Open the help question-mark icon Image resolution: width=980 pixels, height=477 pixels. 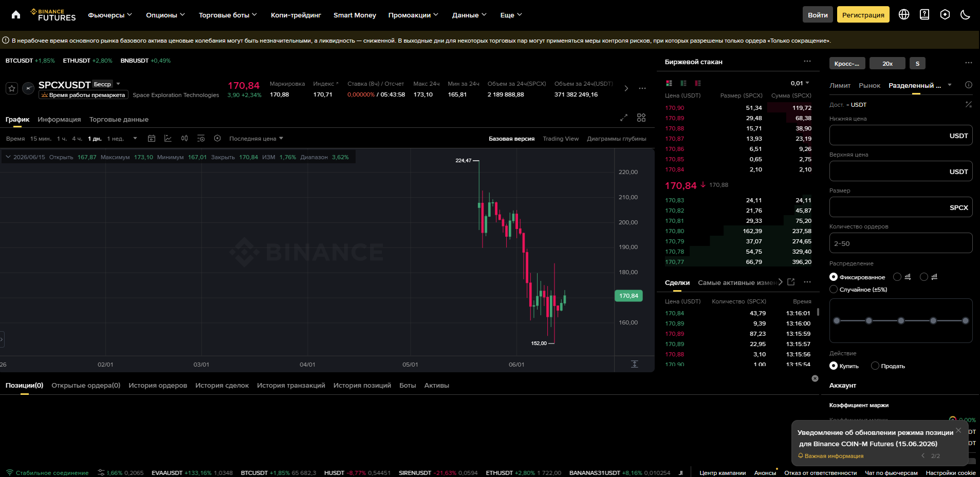click(924, 14)
